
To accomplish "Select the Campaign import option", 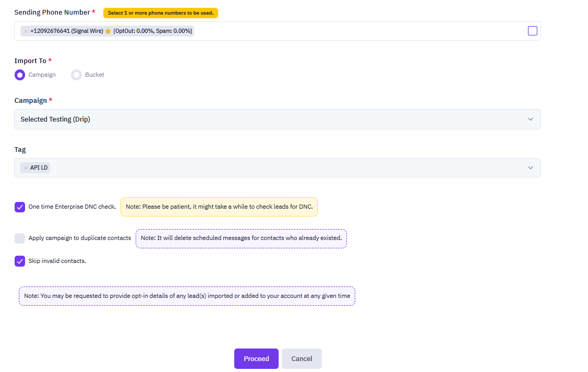I will point(19,75).
